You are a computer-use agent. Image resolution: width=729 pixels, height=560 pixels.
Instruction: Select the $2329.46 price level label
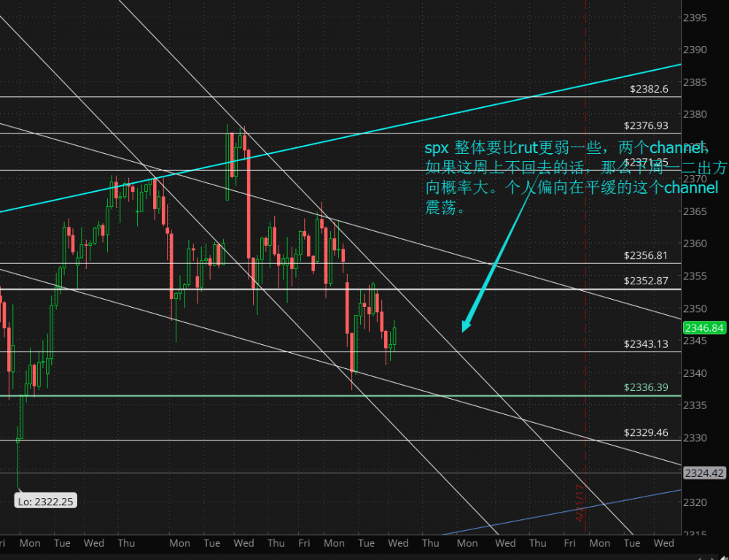(x=646, y=432)
